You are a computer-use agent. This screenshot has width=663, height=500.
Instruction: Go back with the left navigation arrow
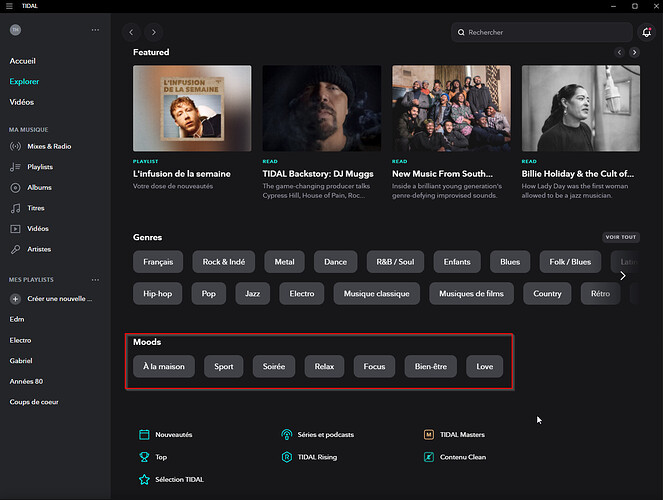[132, 32]
